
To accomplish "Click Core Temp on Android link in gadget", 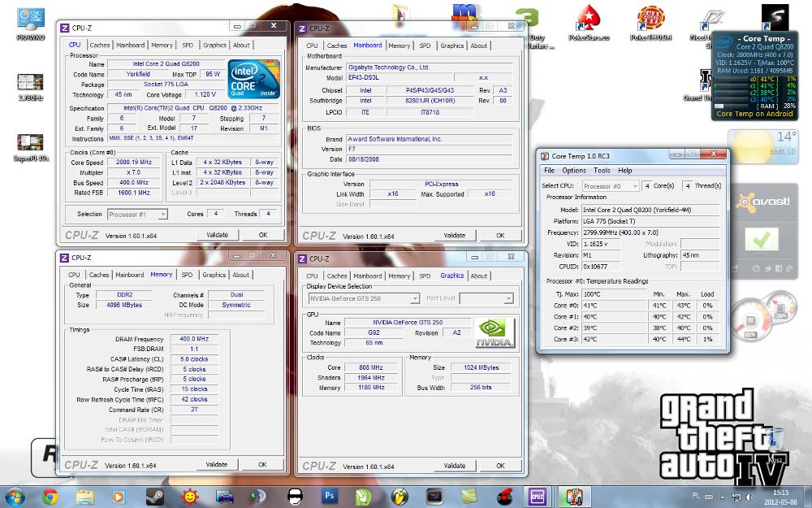I will tap(754, 114).
